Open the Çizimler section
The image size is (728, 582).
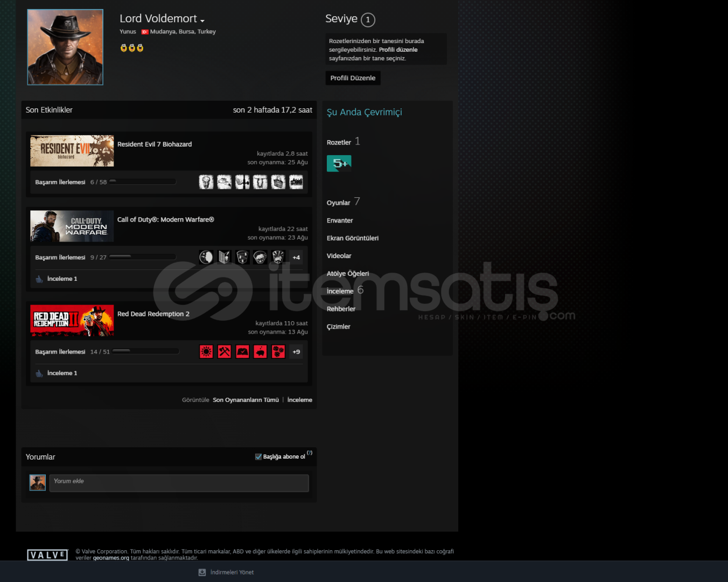338,327
